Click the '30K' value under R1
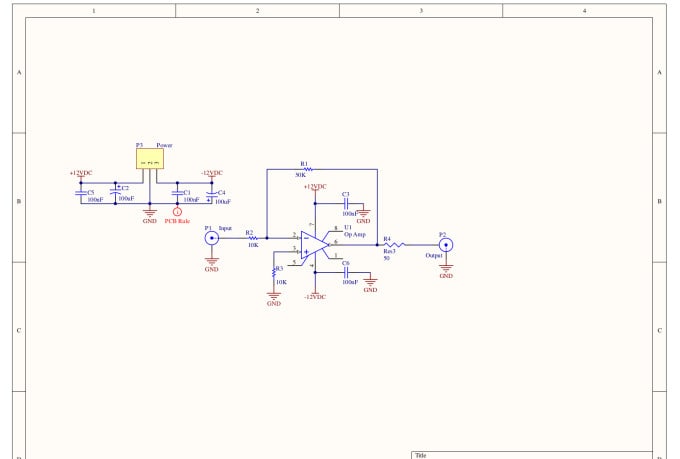Viewport: 680px width, 459px height. coord(300,175)
